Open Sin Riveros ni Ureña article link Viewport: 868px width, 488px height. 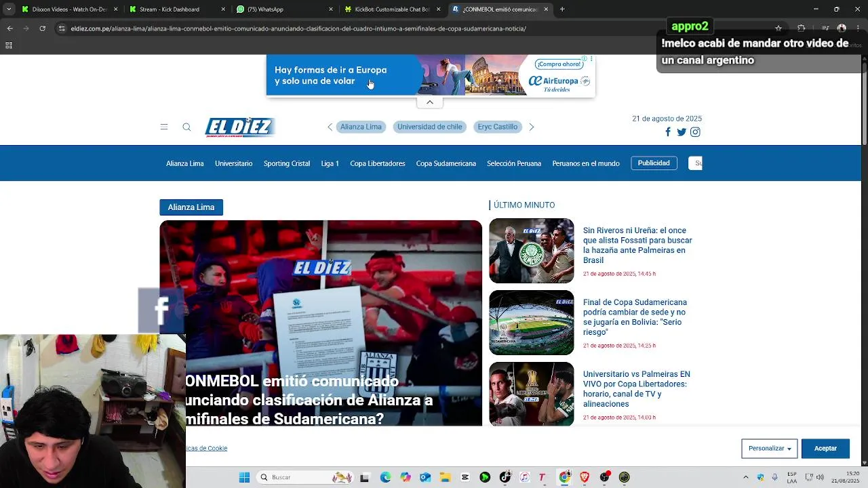click(637, 245)
